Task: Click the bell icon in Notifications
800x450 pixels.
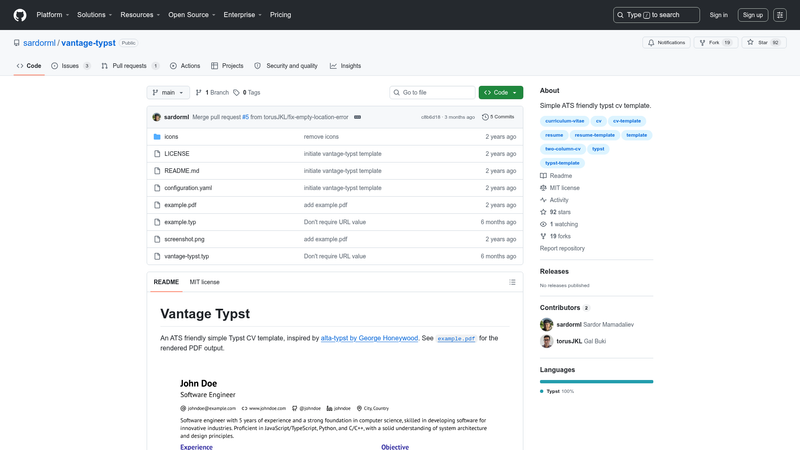Action: point(651,43)
